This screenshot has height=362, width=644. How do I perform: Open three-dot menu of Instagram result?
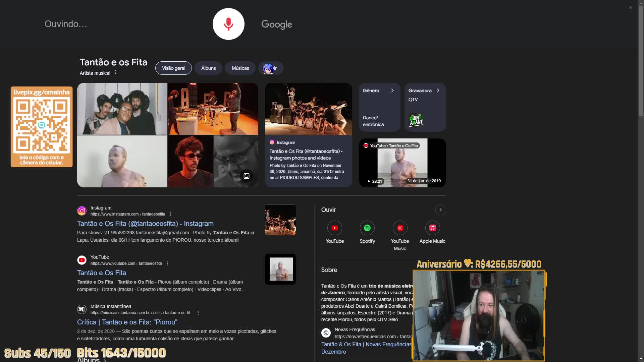pyautogui.click(x=170, y=214)
